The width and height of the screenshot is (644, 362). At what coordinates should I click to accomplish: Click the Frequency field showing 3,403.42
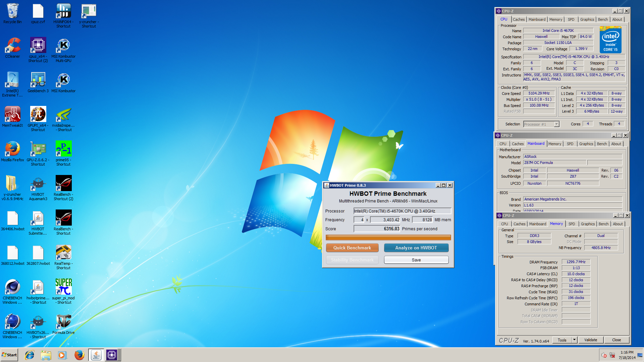385,220
